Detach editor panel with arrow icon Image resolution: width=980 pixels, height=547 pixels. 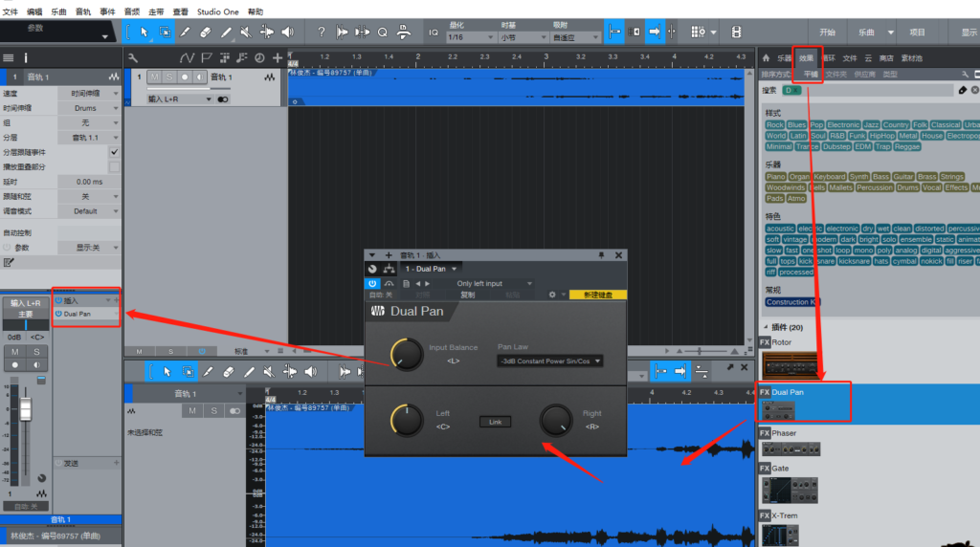click(x=729, y=368)
